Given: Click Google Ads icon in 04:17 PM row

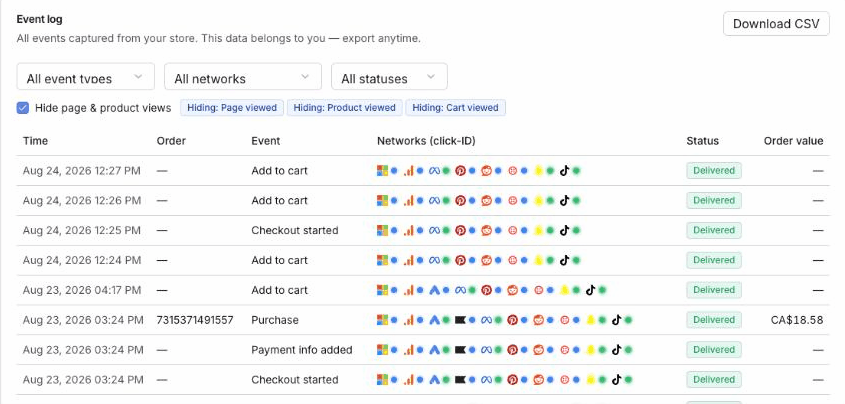Looking at the screenshot, I should (434, 290).
